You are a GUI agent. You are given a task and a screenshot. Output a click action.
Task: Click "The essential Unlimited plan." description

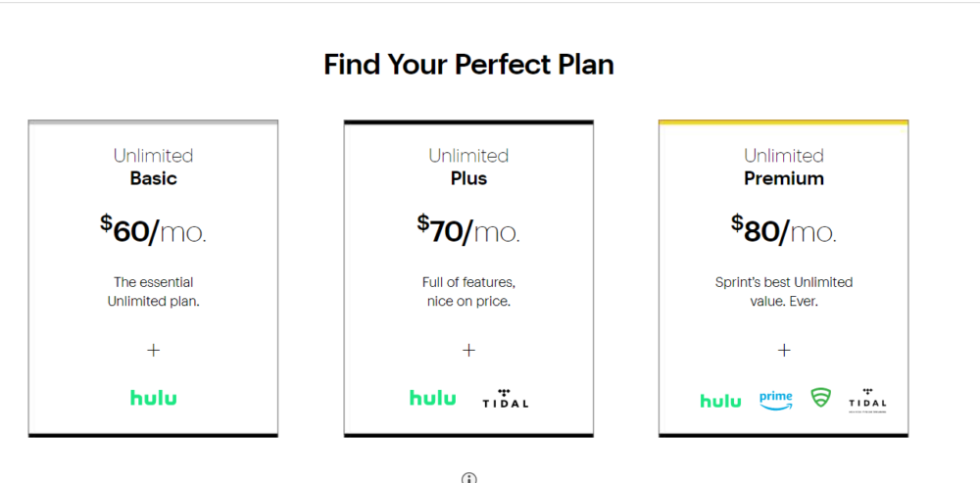click(x=153, y=292)
